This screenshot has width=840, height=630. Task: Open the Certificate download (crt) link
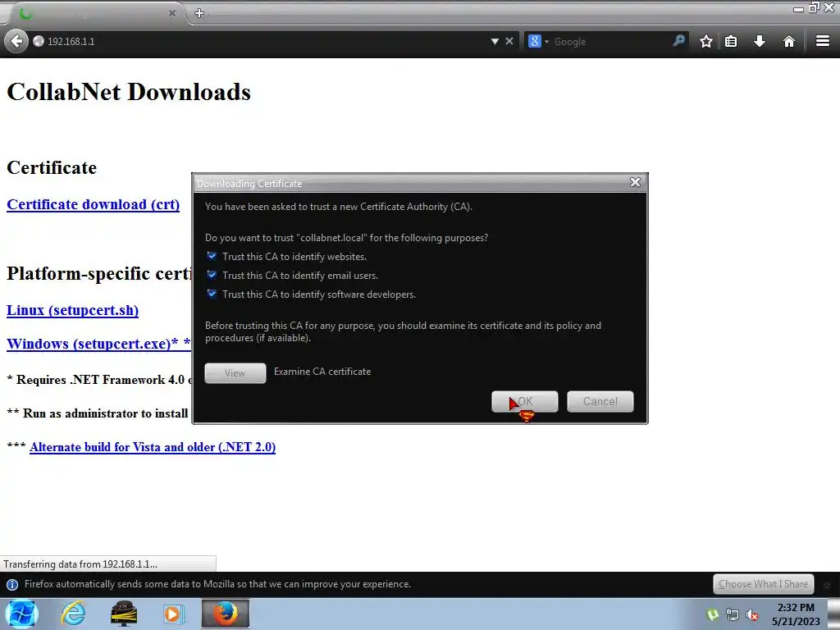tap(94, 204)
